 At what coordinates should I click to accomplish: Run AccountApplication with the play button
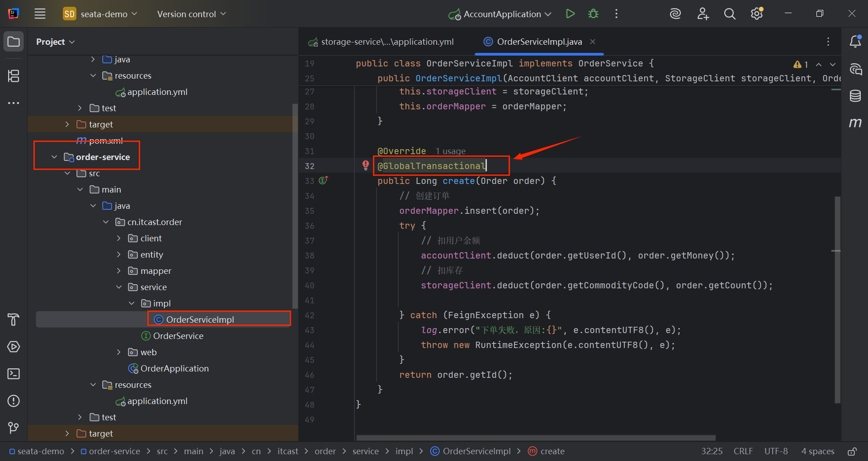[x=570, y=14]
